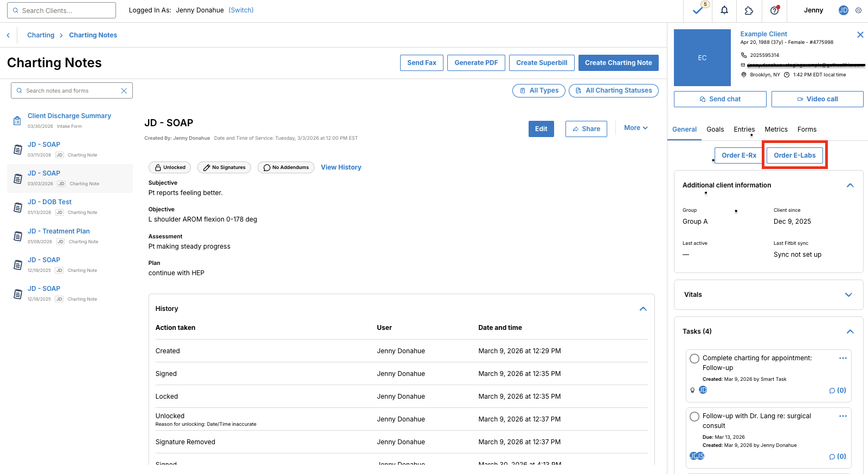The width and height of the screenshot is (868, 474).
Task: Click the Unlocked lock status pill
Action: pos(170,167)
